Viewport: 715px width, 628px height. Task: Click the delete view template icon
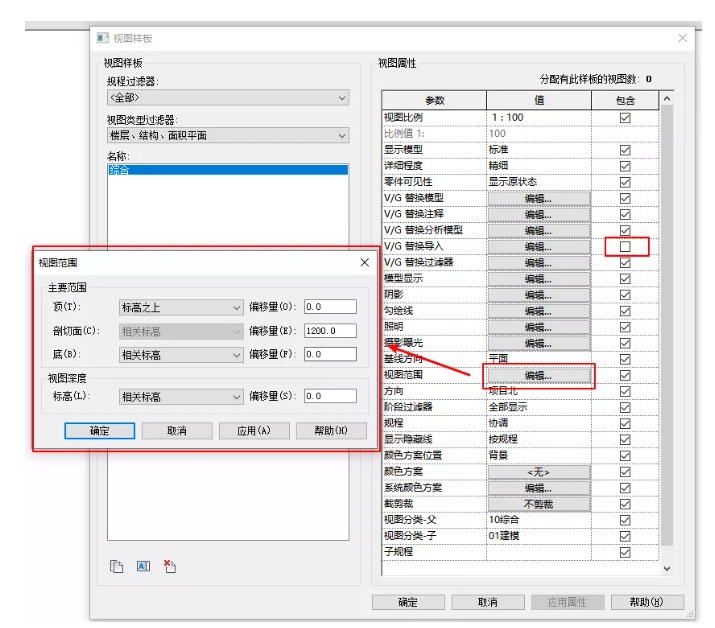(x=170, y=566)
